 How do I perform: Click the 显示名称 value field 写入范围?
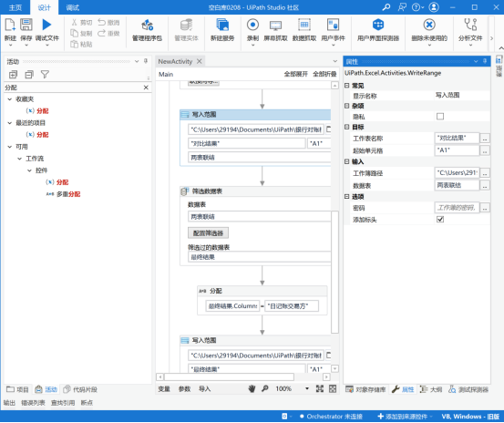click(x=462, y=95)
